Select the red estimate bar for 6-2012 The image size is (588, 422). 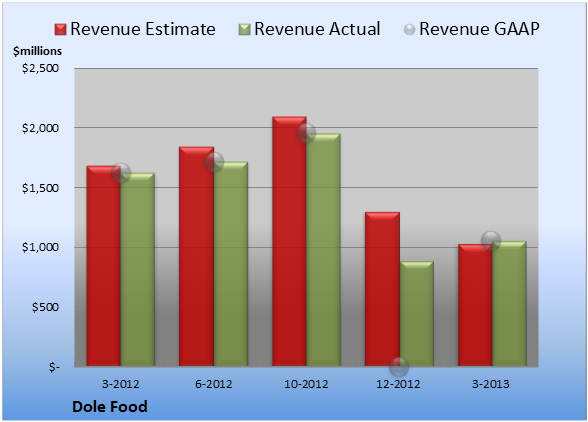196,256
